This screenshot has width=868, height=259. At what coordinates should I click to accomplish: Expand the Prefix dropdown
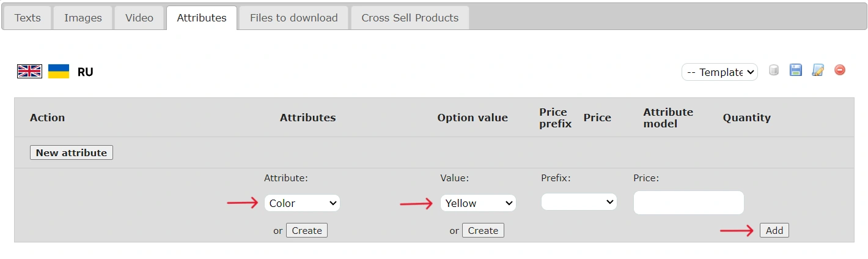coord(579,202)
